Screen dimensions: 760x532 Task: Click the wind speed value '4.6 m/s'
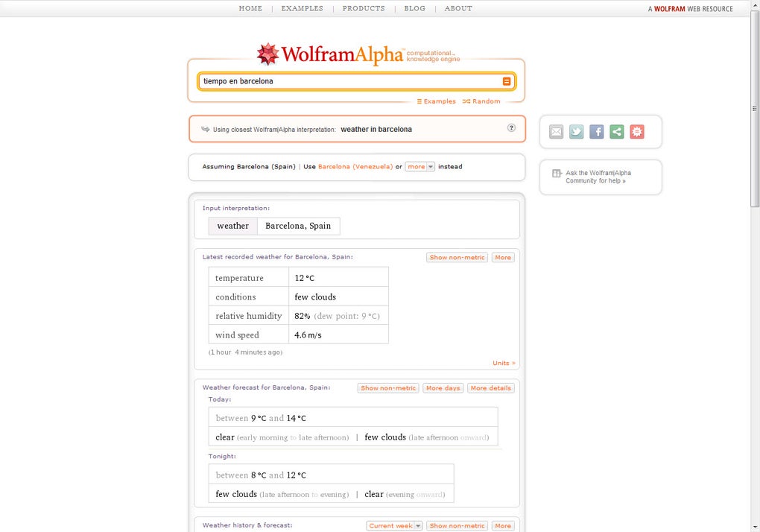[308, 335]
